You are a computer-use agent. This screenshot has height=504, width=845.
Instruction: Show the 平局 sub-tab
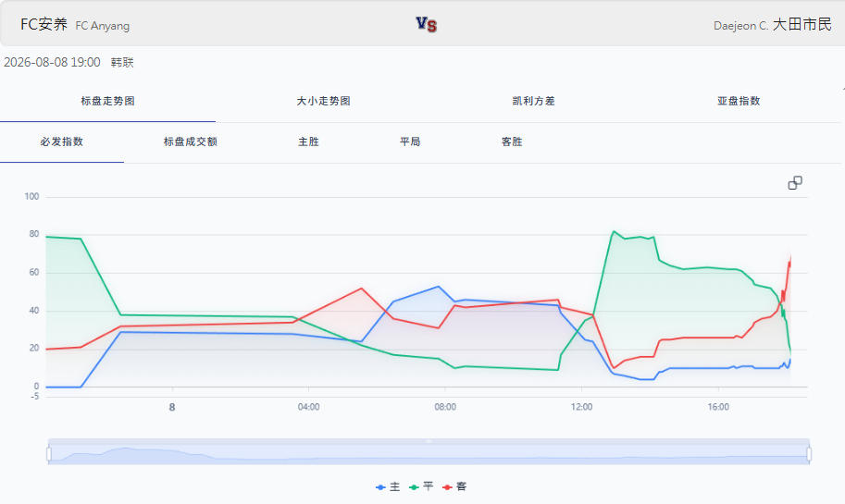click(410, 141)
